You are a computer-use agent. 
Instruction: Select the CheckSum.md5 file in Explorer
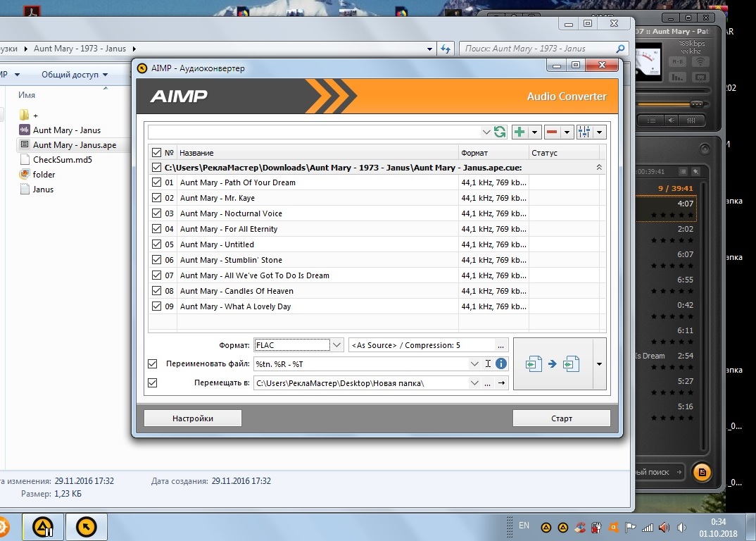pyautogui.click(x=62, y=160)
